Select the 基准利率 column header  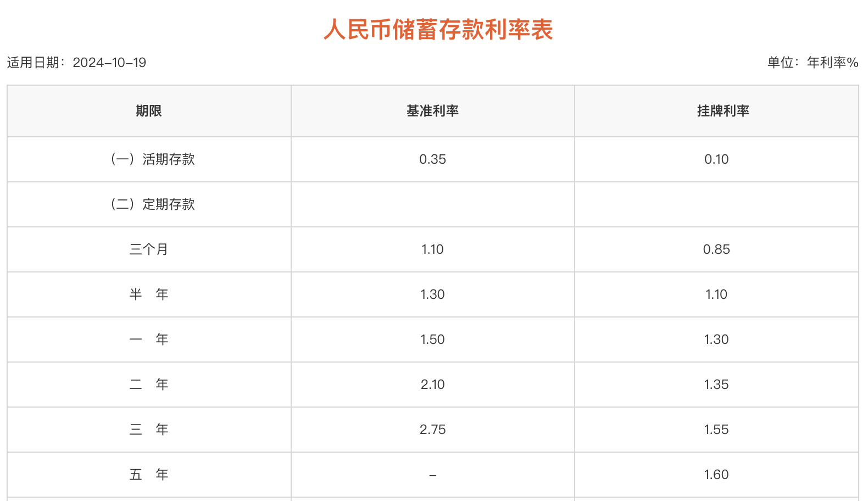[432, 111]
